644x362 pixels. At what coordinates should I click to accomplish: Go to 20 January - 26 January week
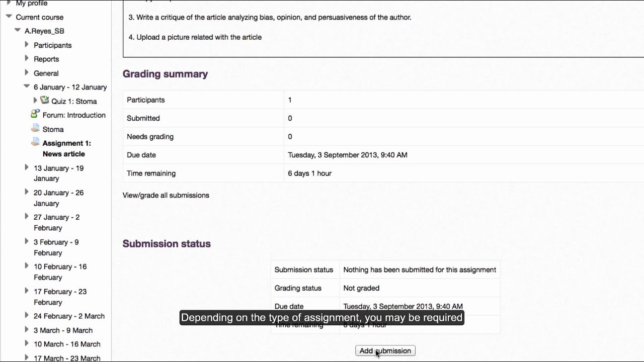coord(59,198)
